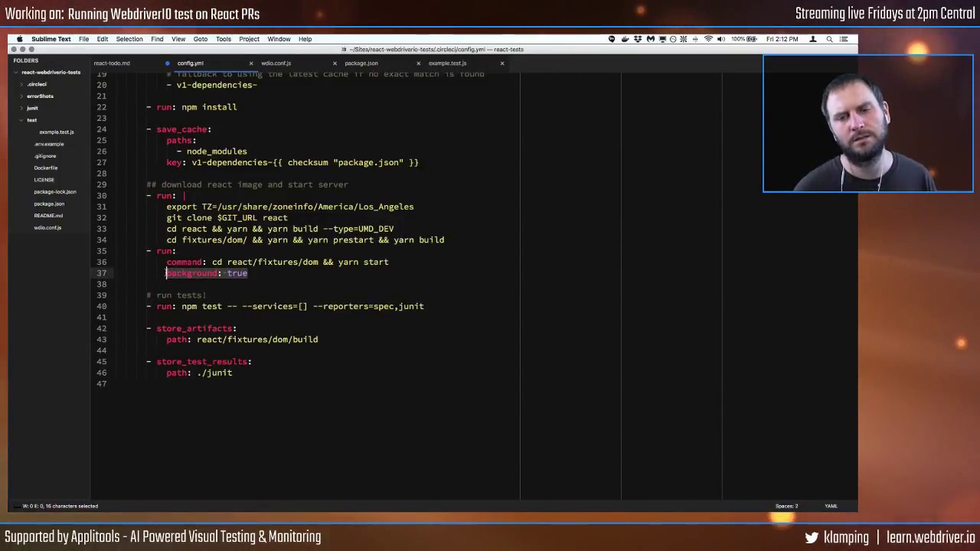Open the Notification Center list icon
Viewport: 980px width, 551px height.
click(844, 39)
